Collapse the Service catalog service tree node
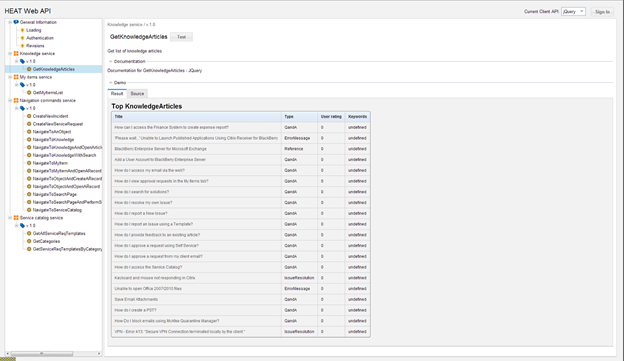 (10, 218)
